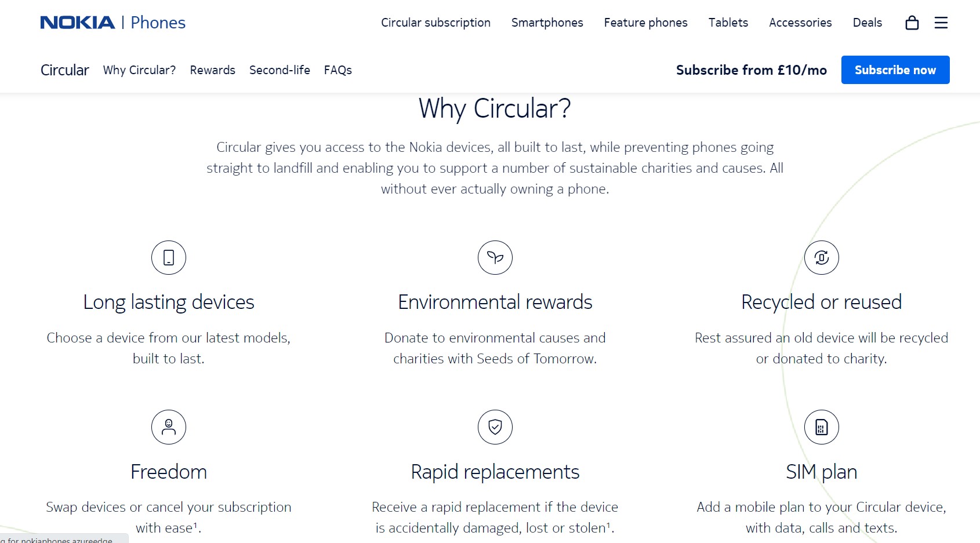Click the SIM card icon above SIM plan

(822, 427)
